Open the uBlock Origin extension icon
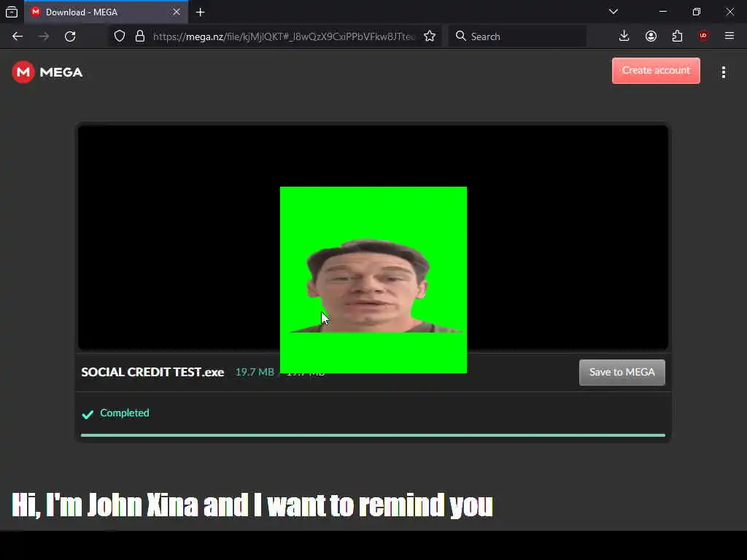The width and height of the screenshot is (747, 560). (703, 36)
